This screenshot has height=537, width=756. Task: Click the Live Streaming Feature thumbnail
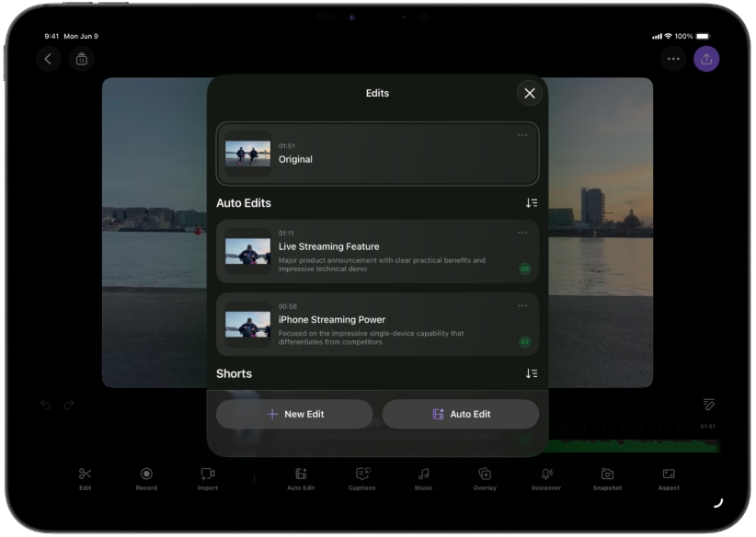pyautogui.click(x=247, y=251)
